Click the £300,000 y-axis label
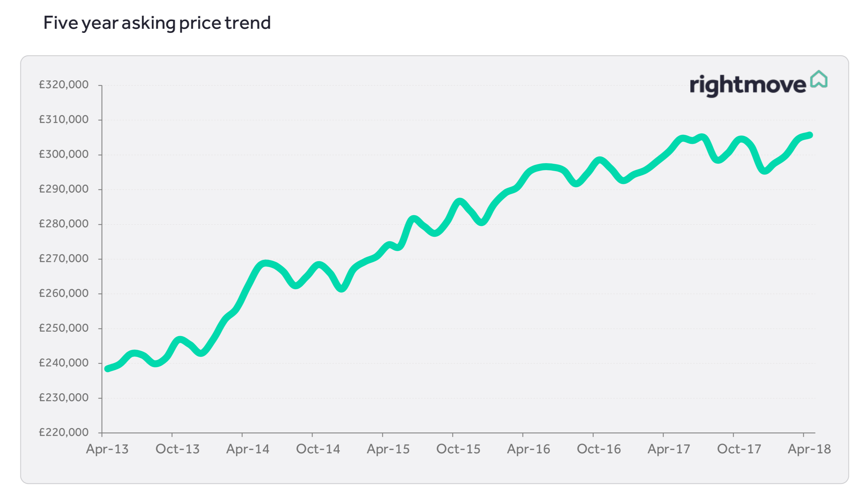This screenshot has width=868, height=502. pyautogui.click(x=64, y=155)
